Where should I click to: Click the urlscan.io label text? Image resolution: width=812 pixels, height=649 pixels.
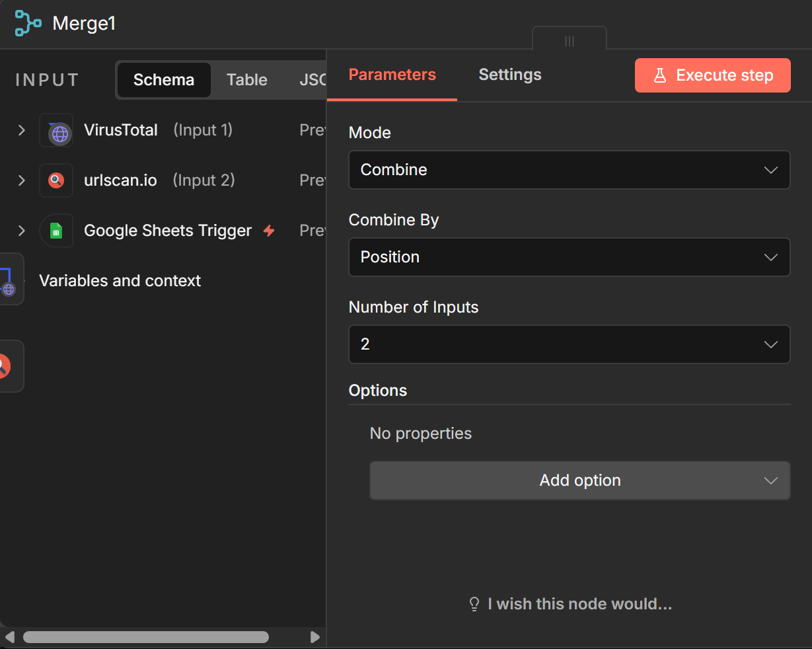coord(120,180)
